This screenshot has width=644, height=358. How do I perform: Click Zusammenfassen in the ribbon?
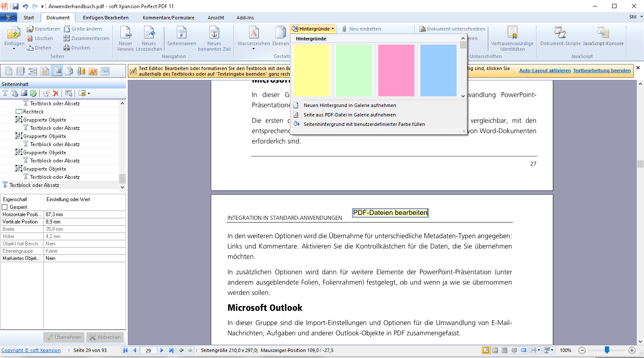[x=86, y=38]
